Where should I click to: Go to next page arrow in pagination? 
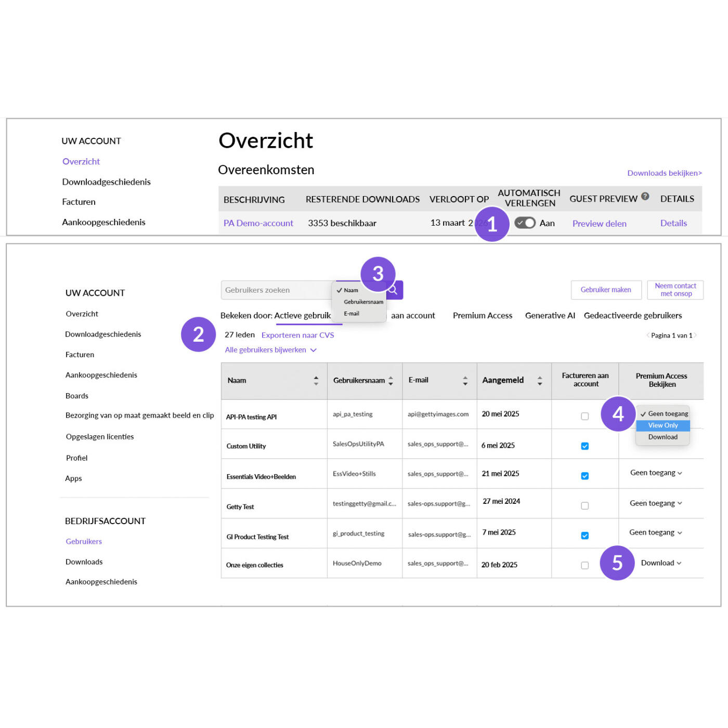(x=696, y=335)
